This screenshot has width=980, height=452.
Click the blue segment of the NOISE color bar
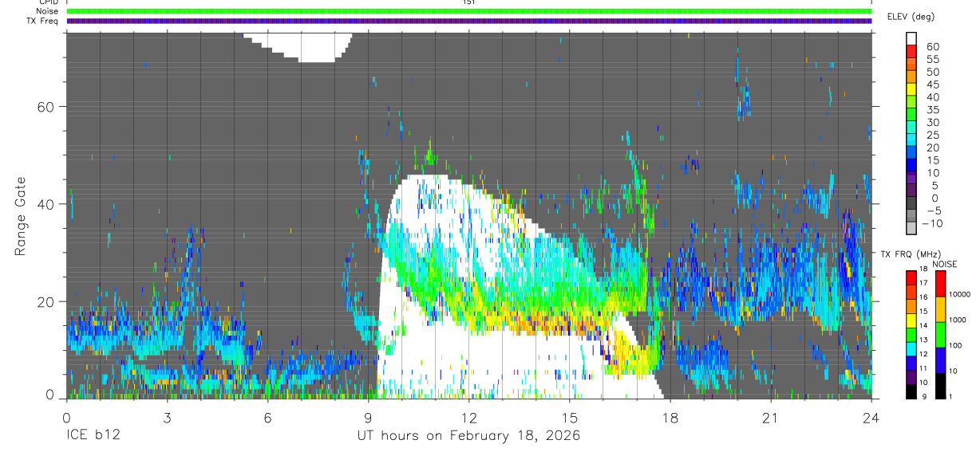tap(940, 360)
